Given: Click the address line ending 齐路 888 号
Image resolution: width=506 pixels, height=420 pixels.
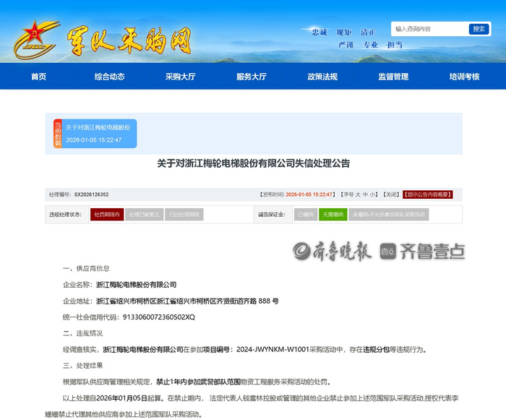Looking at the screenshot, I should [x=187, y=301].
